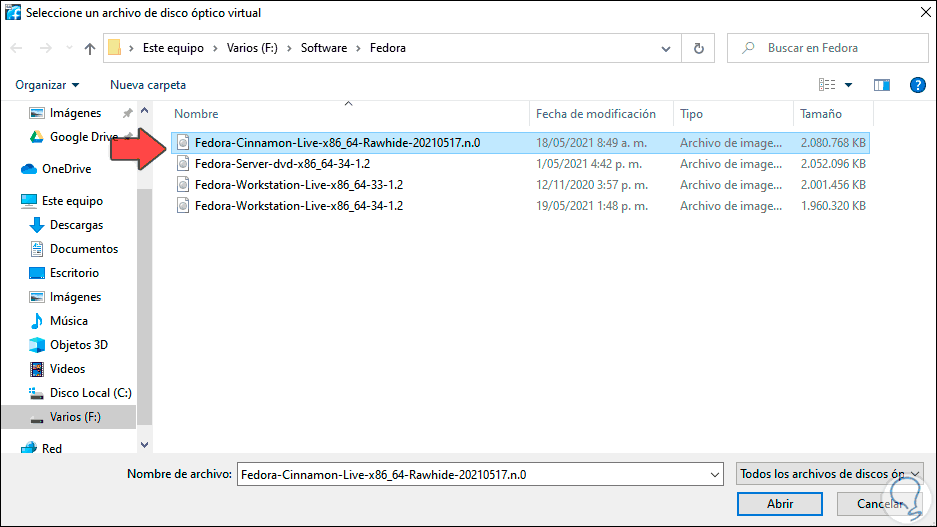The height and width of the screenshot is (527, 937).
Task: Go forward using the forward arrow
Action: click(x=45, y=48)
